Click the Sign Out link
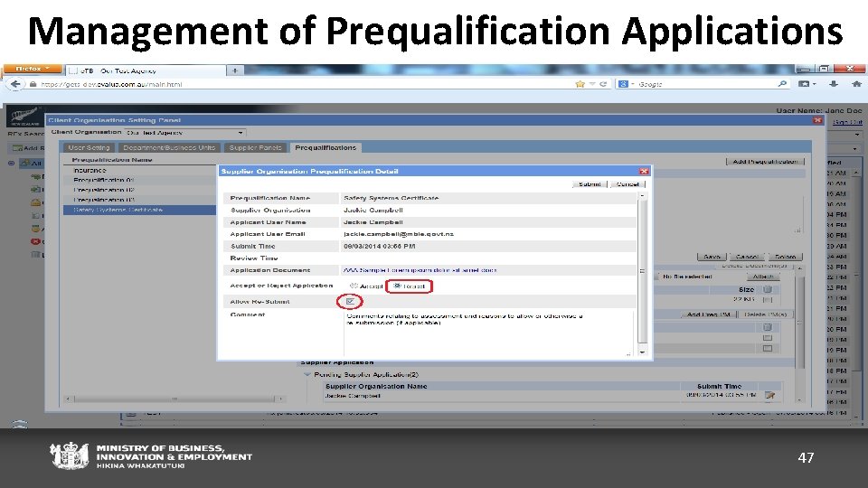 tap(847, 122)
